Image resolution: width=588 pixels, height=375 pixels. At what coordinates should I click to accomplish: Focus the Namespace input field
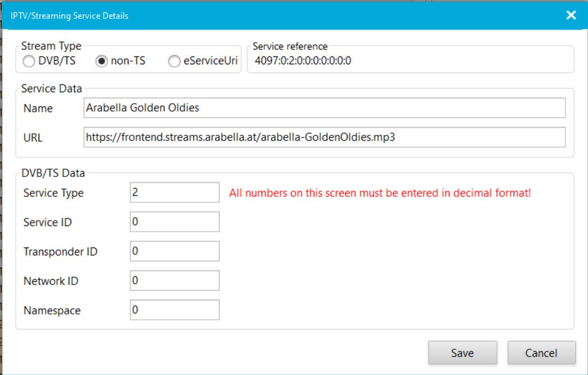(x=174, y=310)
